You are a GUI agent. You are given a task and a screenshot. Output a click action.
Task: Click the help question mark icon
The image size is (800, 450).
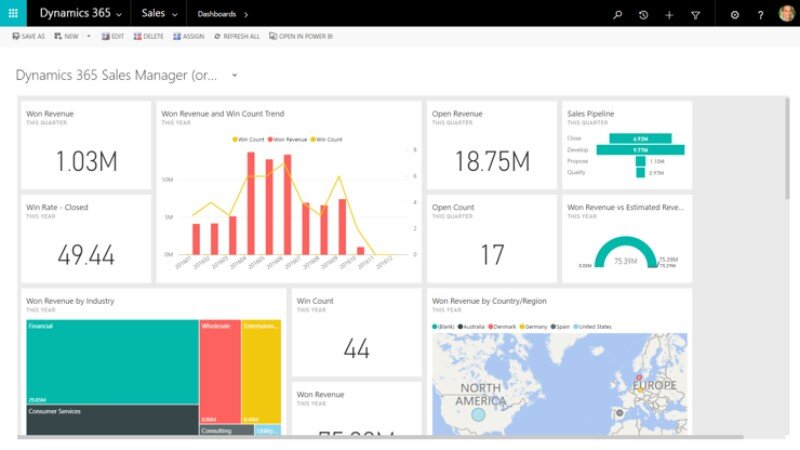click(760, 15)
